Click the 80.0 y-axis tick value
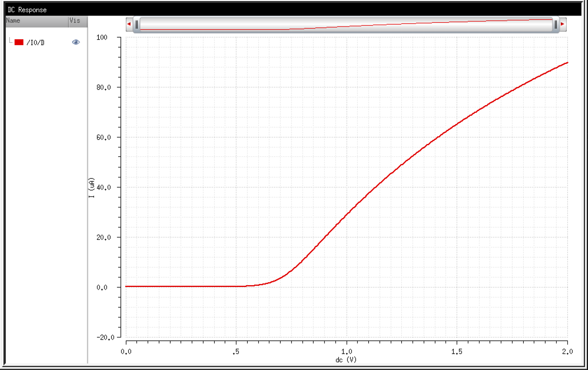Image resolution: width=588 pixels, height=370 pixels. (x=103, y=87)
